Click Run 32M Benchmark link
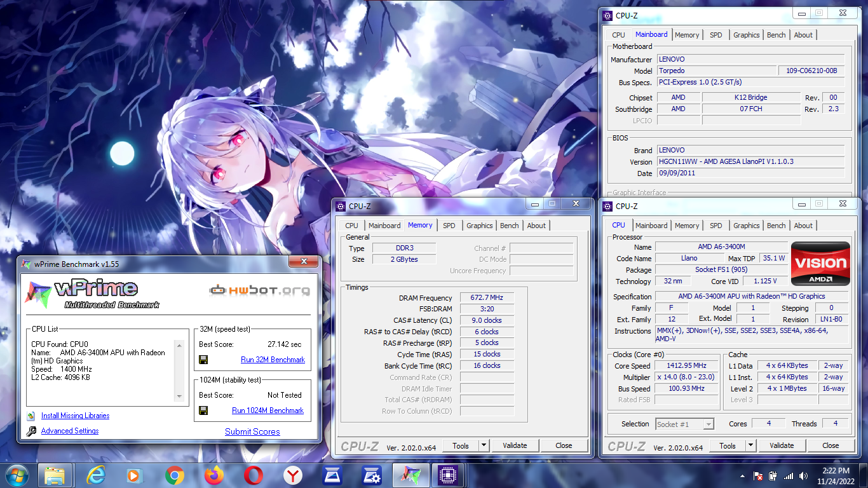 273,360
